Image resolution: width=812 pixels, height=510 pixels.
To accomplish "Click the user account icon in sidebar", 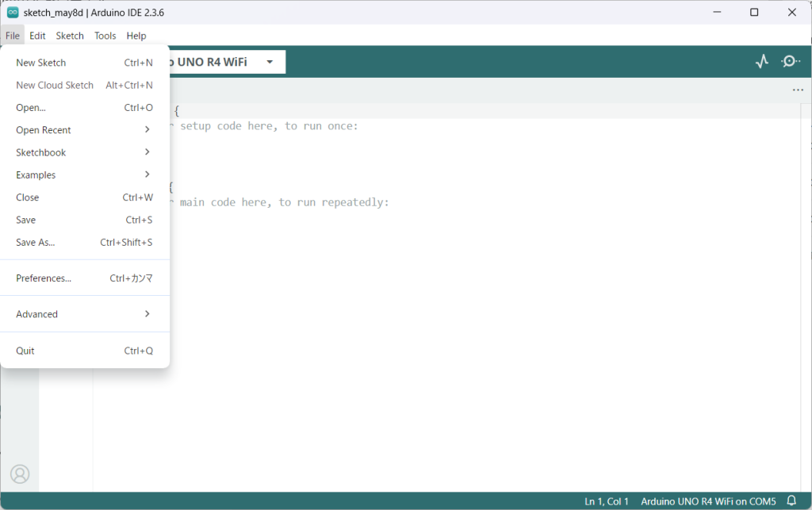I will 20,474.
